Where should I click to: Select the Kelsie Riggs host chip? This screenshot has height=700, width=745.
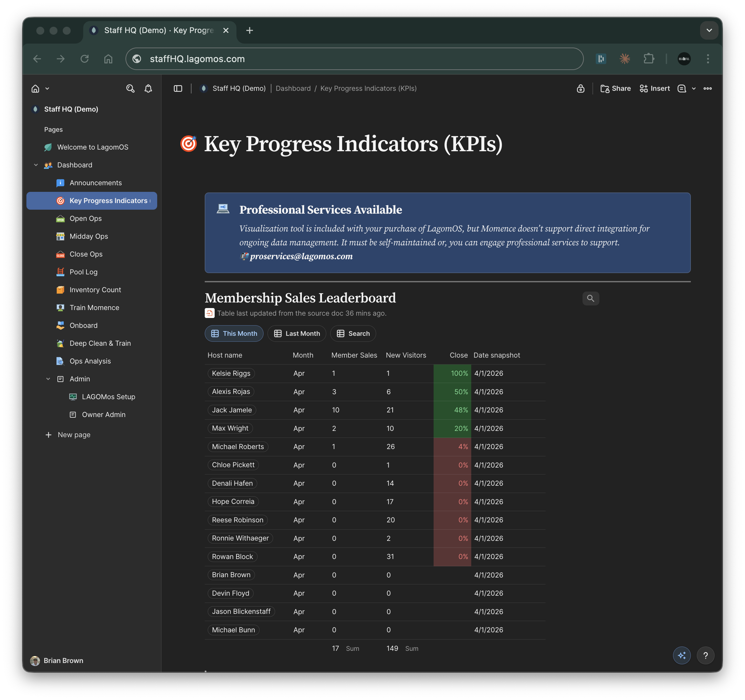pyautogui.click(x=231, y=373)
